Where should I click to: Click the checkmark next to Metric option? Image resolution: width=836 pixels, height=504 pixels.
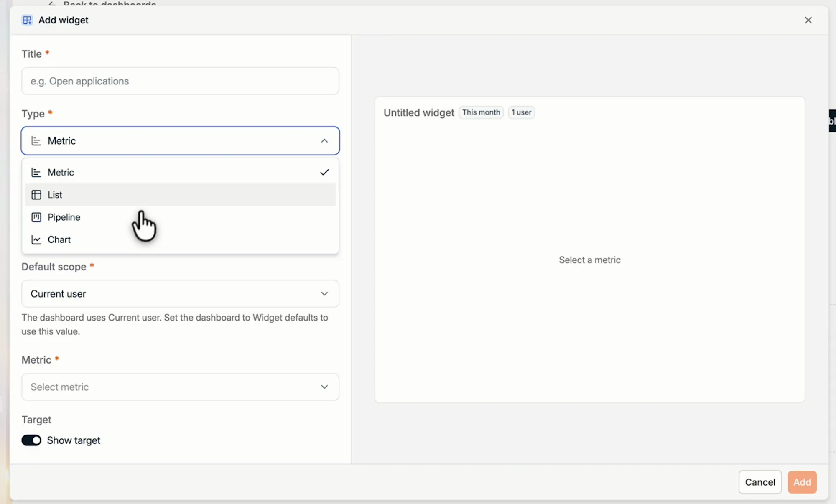(324, 172)
